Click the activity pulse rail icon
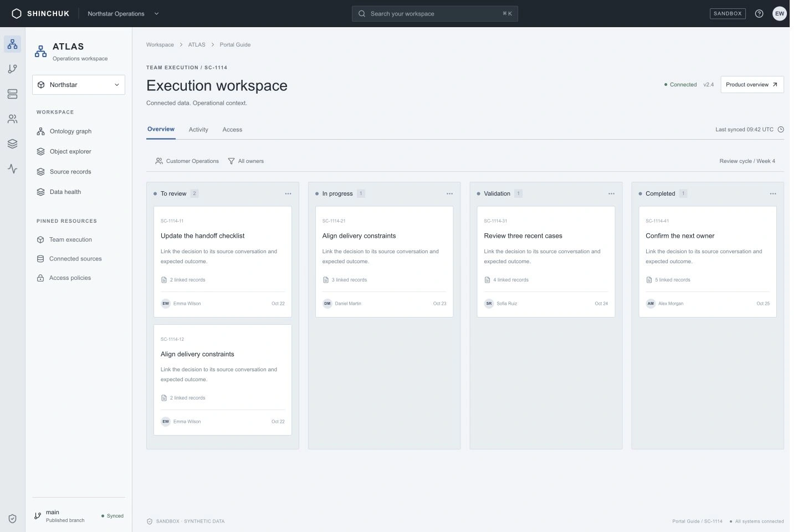Screen dimensions: 798x532 12,169
